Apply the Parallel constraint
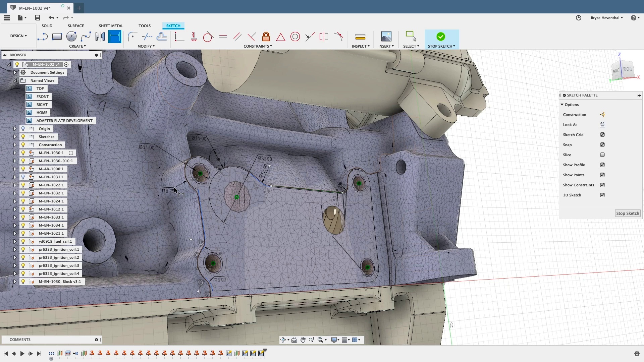The width and height of the screenshot is (644, 362). 237,37
